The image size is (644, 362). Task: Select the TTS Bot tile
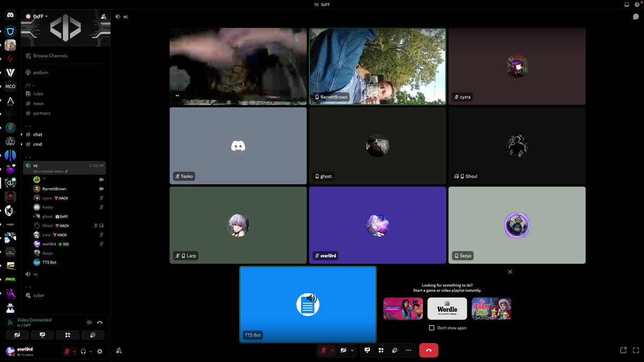(x=308, y=305)
